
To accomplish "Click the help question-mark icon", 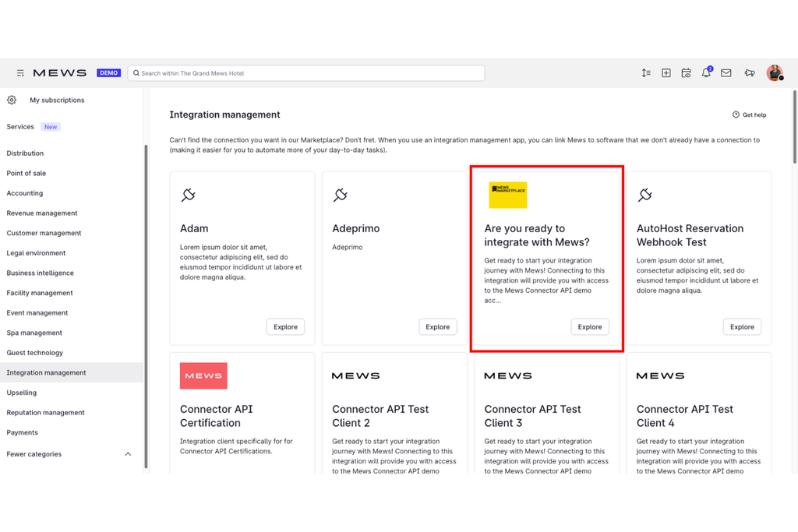I will pos(736,115).
